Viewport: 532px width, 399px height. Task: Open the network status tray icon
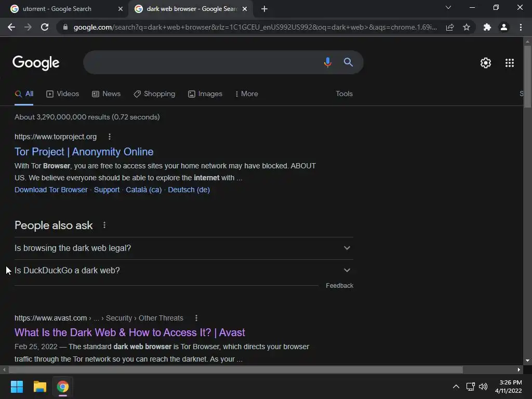pyautogui.click(x=470, y=387)
